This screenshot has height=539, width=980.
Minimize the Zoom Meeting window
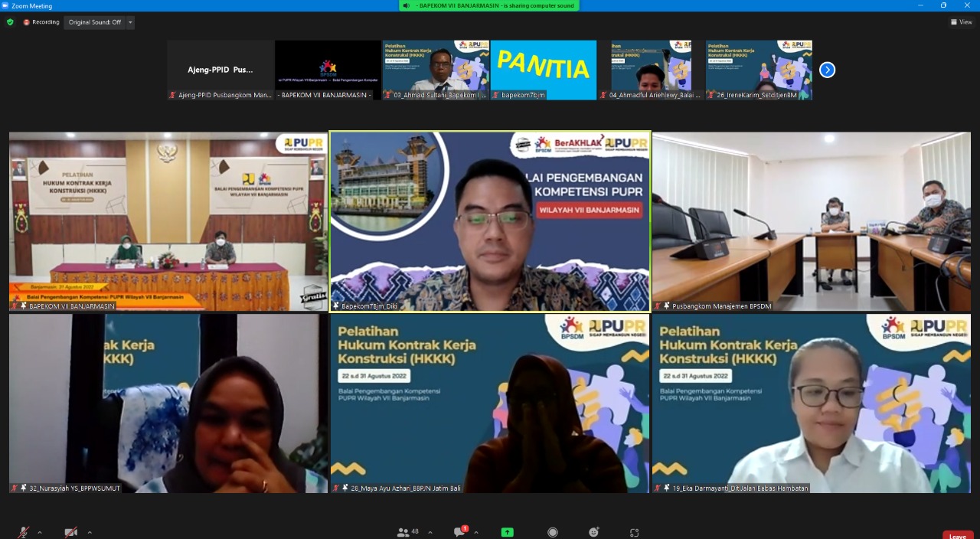tap(922, 5)
